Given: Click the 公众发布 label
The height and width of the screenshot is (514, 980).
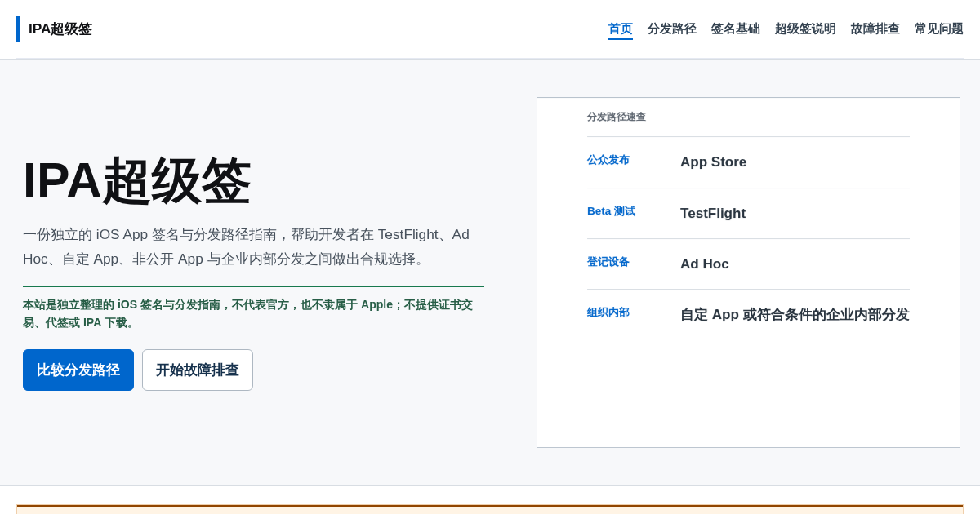Looking at the screenshot, I should coord(608,160).
